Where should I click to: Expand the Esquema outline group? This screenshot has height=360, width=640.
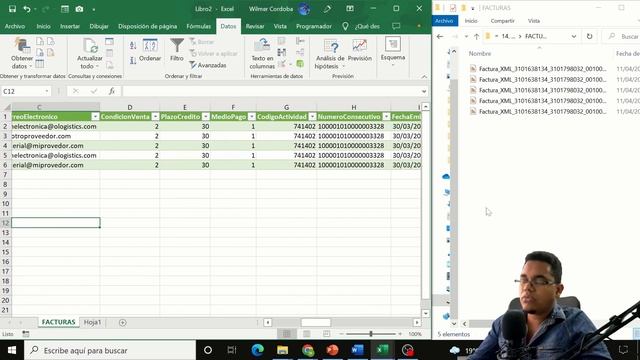point(393,52)
